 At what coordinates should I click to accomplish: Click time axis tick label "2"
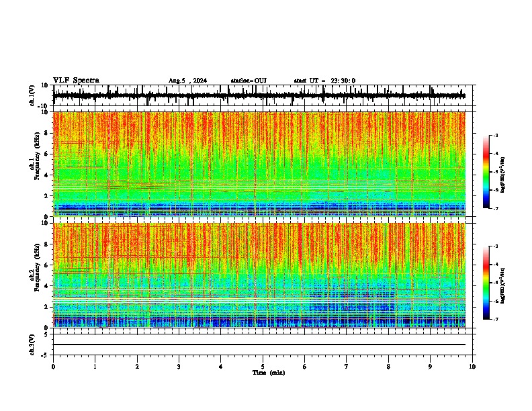(x=137, y=367)
